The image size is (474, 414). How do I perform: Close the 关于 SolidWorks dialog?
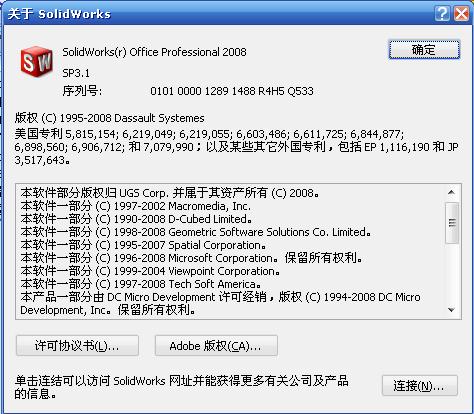click(x=462, y=14)
